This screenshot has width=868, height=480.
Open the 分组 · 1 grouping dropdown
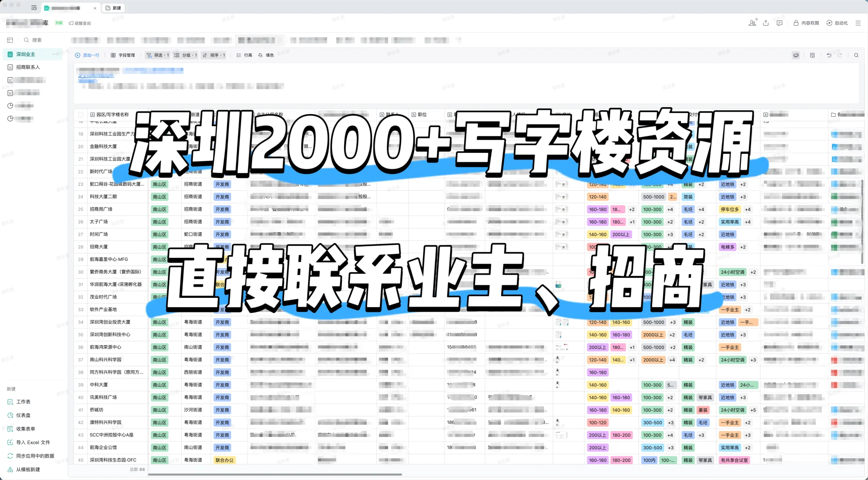coord(186,55)
